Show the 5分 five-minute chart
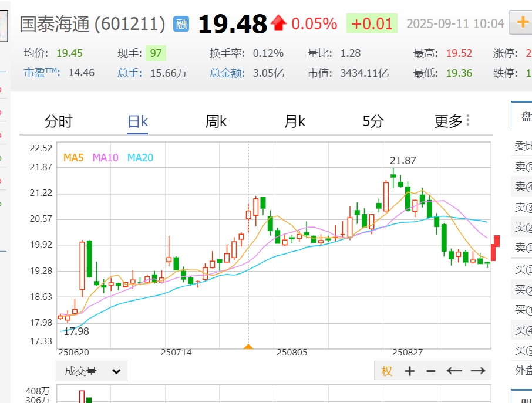The image size is (532, 403). [373, 121]
